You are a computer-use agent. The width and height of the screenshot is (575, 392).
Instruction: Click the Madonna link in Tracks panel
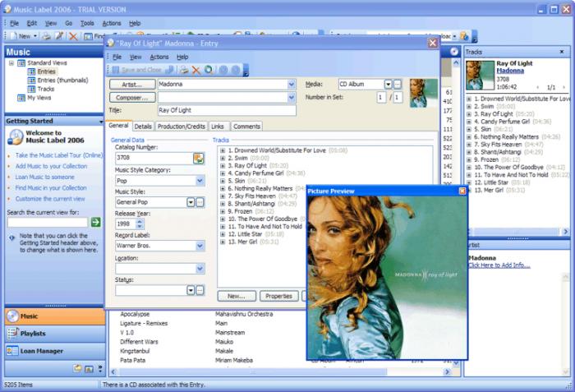(x=510, y=71)
